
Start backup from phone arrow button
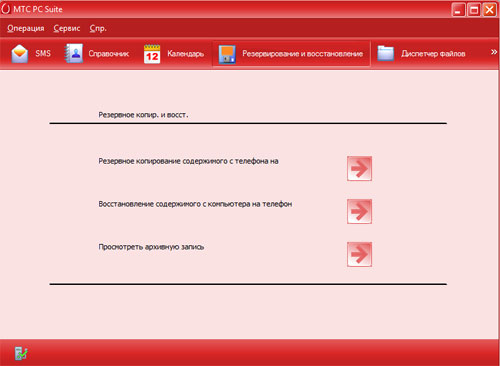[359, 169]
